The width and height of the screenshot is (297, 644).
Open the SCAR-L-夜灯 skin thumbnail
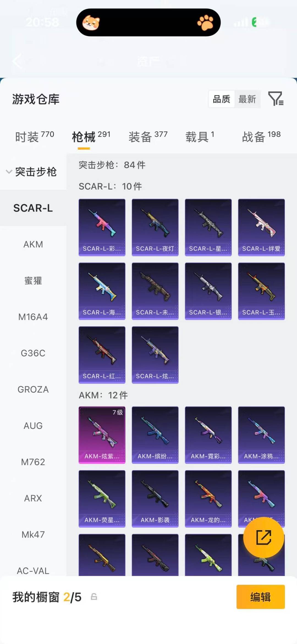(x=155, y=228)
